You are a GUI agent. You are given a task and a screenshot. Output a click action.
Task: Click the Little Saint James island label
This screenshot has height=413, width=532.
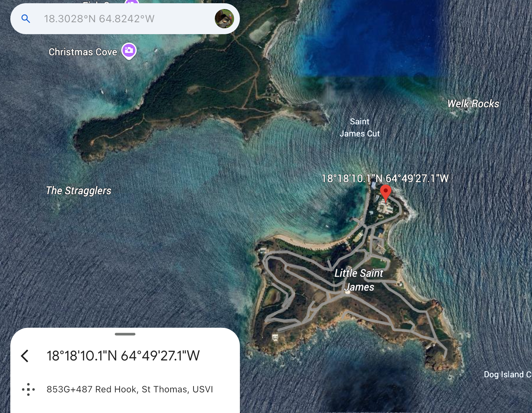pos(359,280)
